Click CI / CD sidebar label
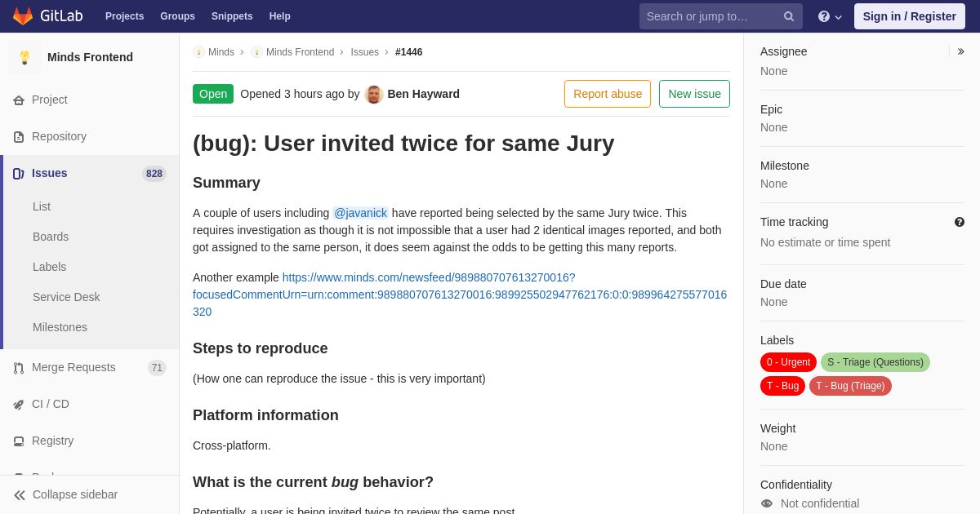This screenshot has height=514, width=980. pos(51,404)
